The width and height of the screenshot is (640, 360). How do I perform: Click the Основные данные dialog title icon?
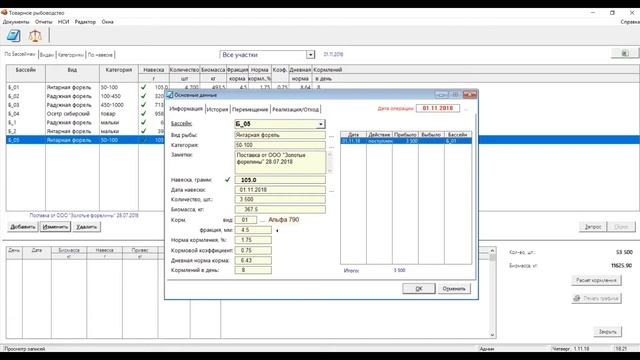(x=170, y=95)
